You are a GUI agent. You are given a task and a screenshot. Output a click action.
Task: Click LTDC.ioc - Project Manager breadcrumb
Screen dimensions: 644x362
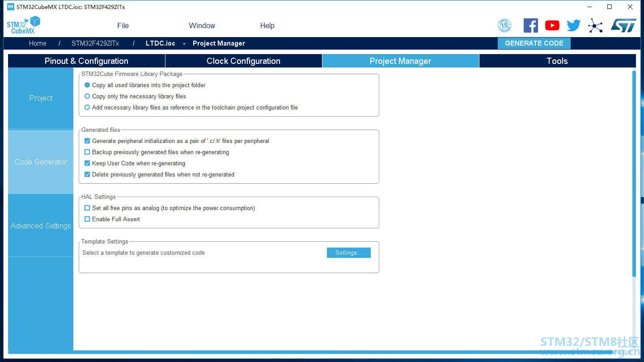click(x=195, y=43)
